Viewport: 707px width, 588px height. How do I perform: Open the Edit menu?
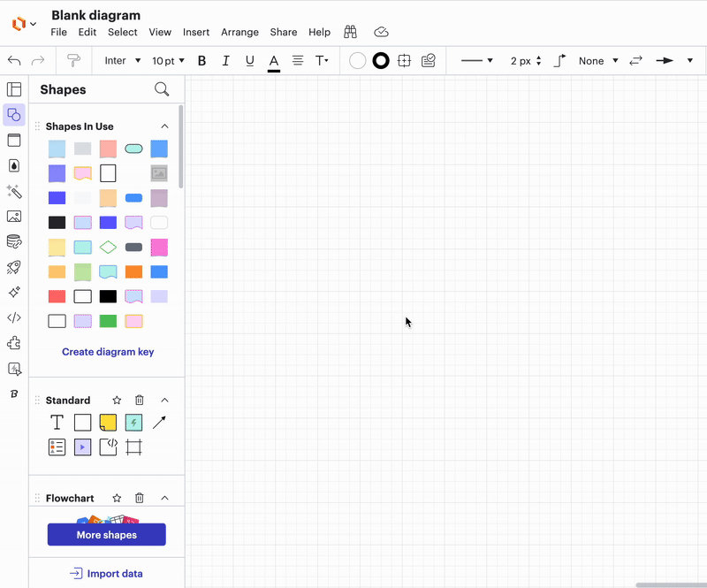click(87, 32)
